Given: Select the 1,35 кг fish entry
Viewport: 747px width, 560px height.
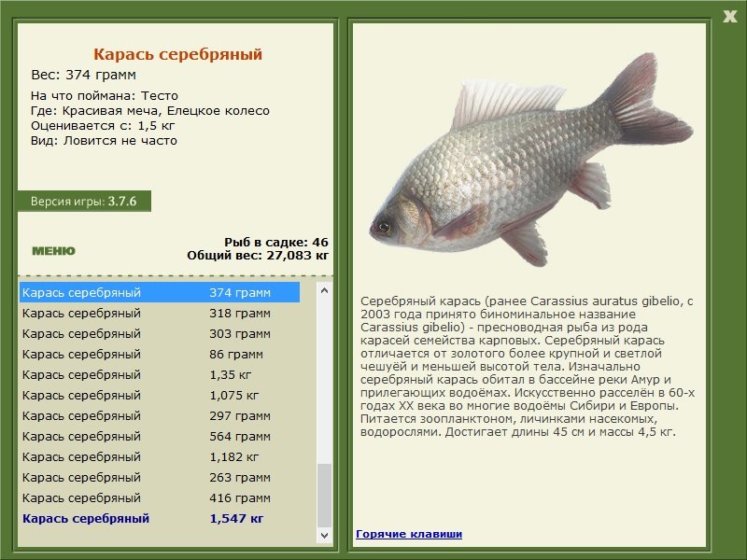Looking at the screenshot, I should click(159, 375).
